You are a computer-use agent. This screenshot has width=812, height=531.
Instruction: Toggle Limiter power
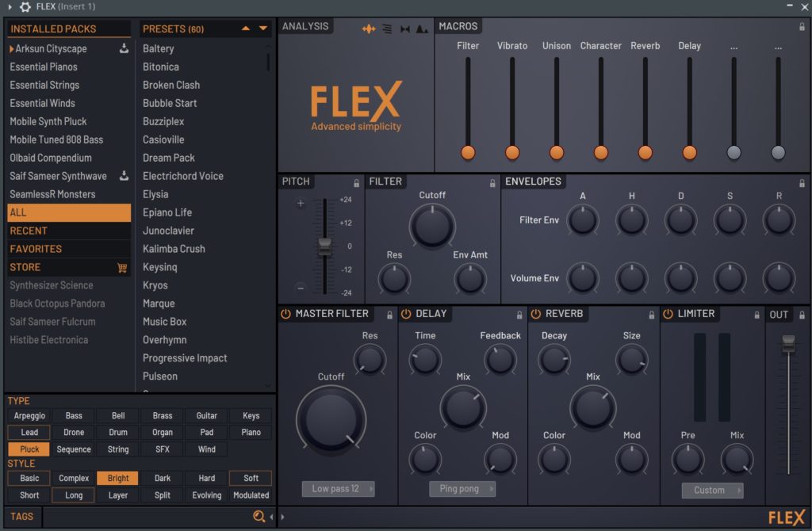point(668,314)
